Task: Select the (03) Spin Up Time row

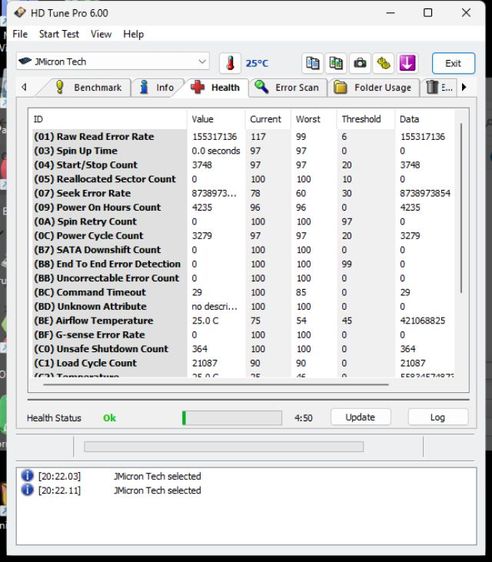Action: coord(244,151)
